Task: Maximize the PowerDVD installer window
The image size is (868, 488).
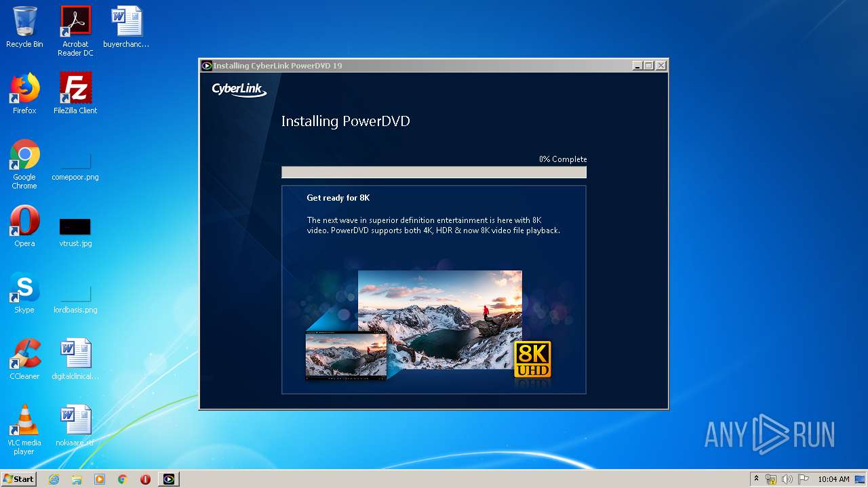Action: tap(649, 66)
